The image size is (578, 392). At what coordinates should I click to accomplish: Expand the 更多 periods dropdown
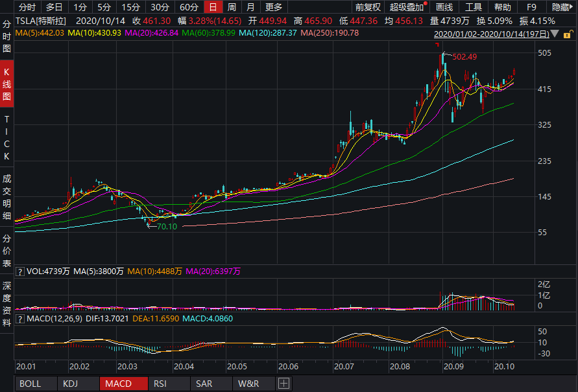(x=274, y=7)
